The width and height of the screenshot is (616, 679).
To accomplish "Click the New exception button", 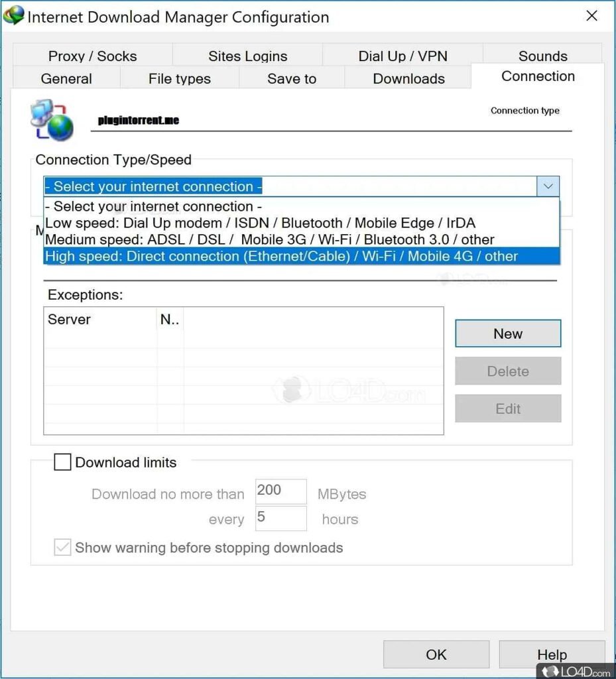I will pos(508,334).
